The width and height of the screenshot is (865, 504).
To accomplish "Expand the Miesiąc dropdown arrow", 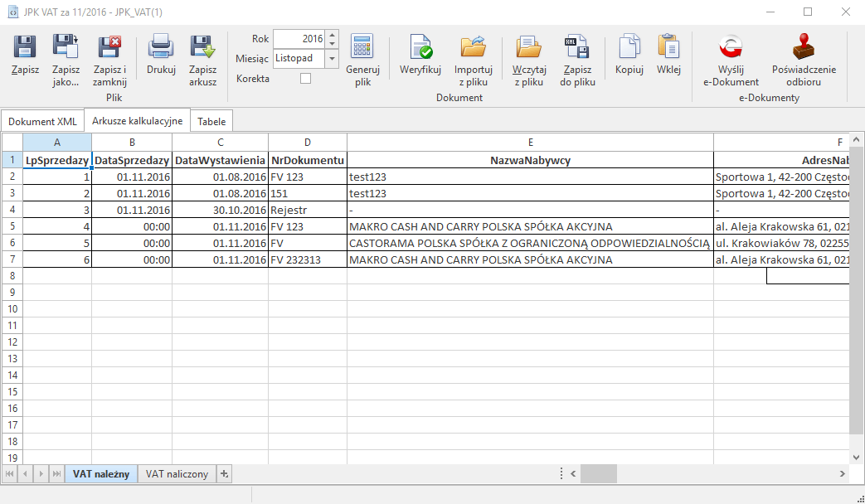I will click(x=332, y=59).
